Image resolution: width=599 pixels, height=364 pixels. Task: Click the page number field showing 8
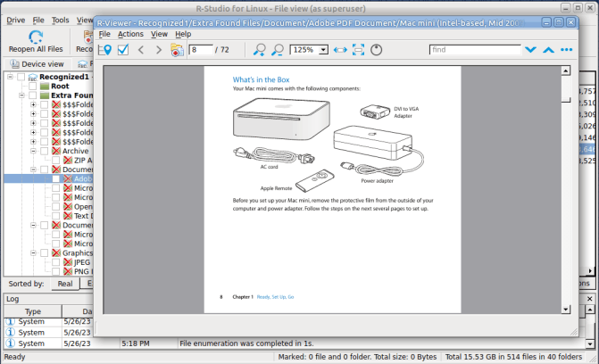[201, 50]
